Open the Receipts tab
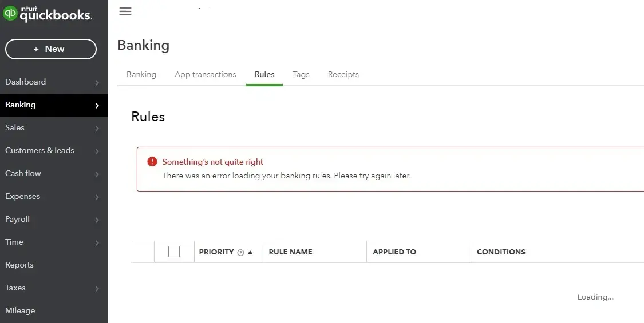 click(343, 74)
